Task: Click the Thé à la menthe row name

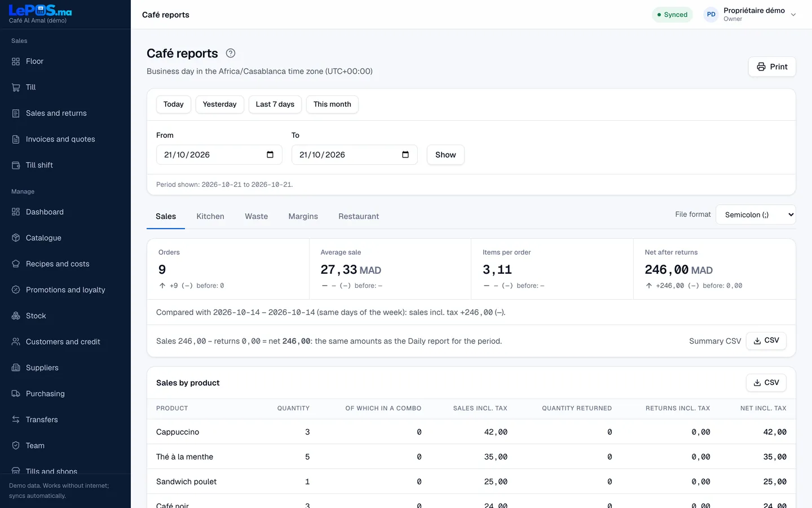Action: tap(185, 457)
